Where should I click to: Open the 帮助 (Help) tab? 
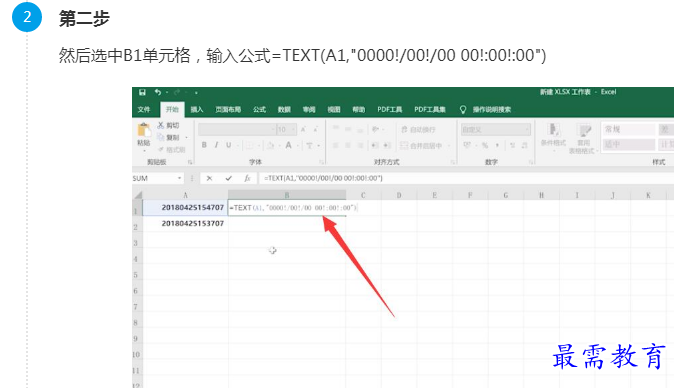tap(359, 110)
